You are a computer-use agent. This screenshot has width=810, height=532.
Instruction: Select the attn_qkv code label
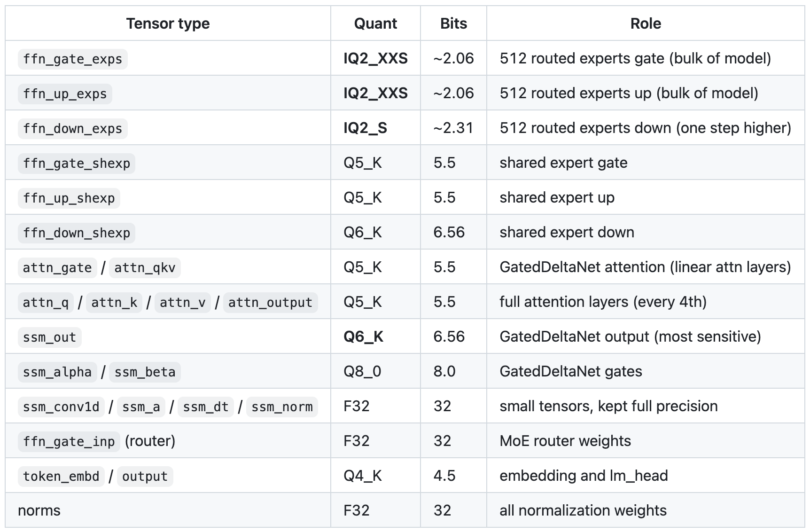pos(145,268)
